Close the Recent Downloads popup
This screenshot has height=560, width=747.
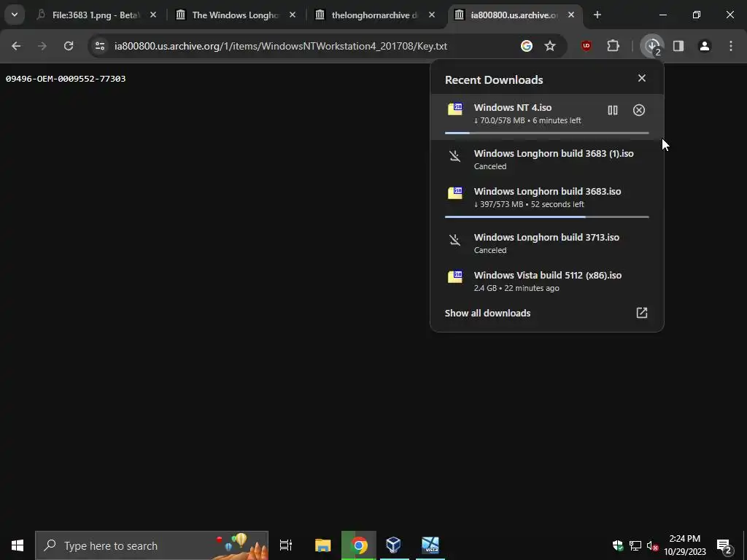642,78
